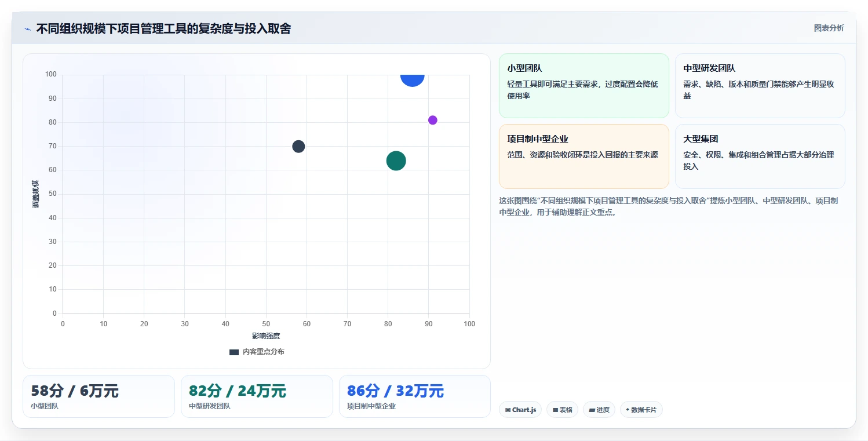Click the icon in the Chart.js tag

508,410
